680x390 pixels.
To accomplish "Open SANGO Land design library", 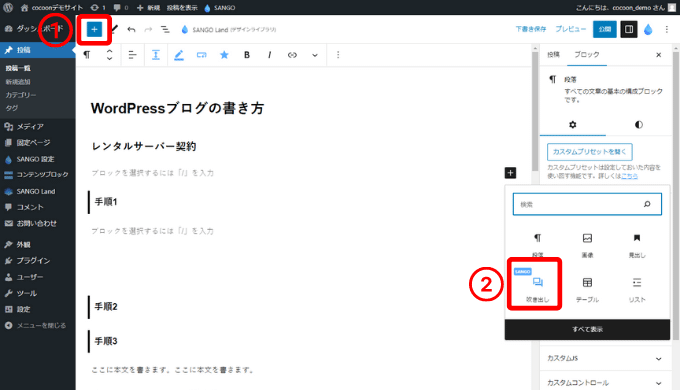I will pos(229,29).
